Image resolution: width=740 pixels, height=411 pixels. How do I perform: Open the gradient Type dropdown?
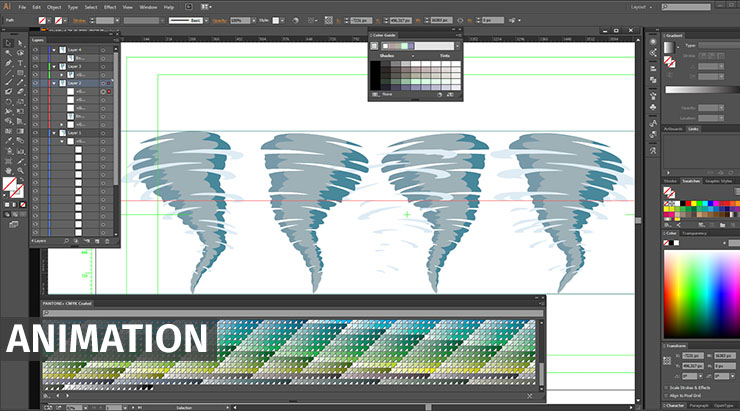click(x=718, y=47)
